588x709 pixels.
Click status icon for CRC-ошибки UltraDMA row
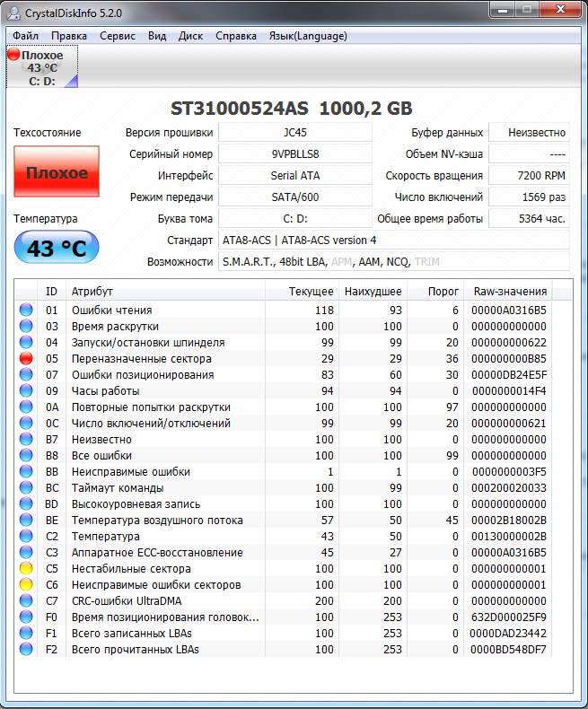(x=26, y=600)
